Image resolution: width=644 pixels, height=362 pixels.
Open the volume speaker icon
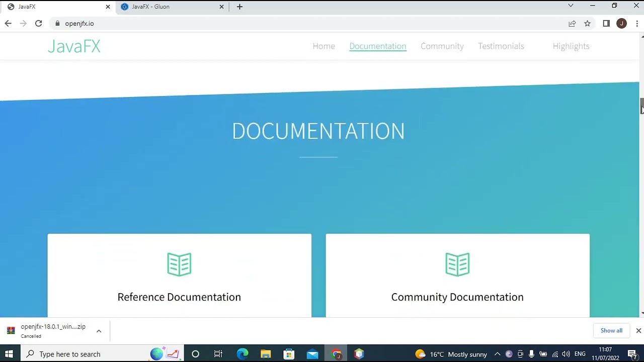(566, 354)
